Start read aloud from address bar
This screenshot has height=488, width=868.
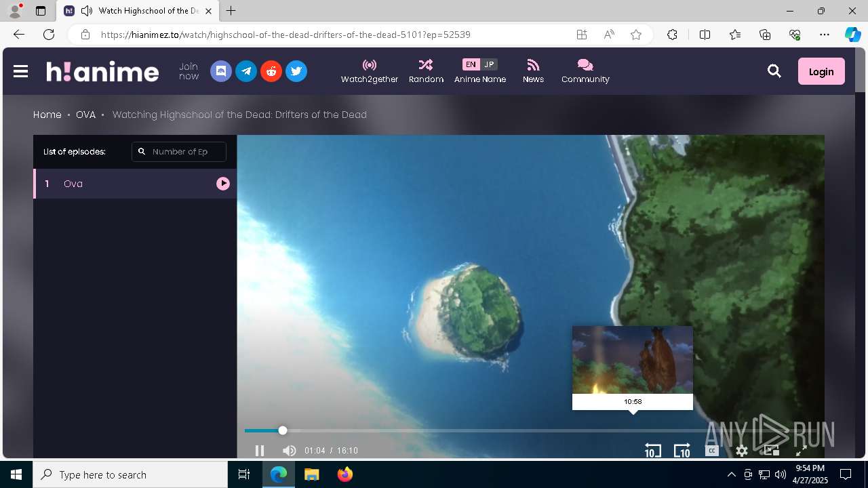coord(609,35)
